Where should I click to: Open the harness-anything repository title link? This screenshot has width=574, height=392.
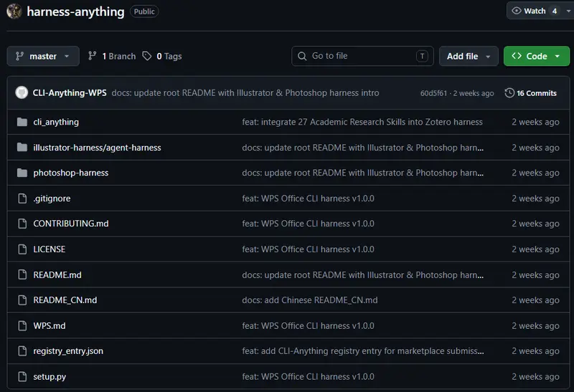coord(75,11)
